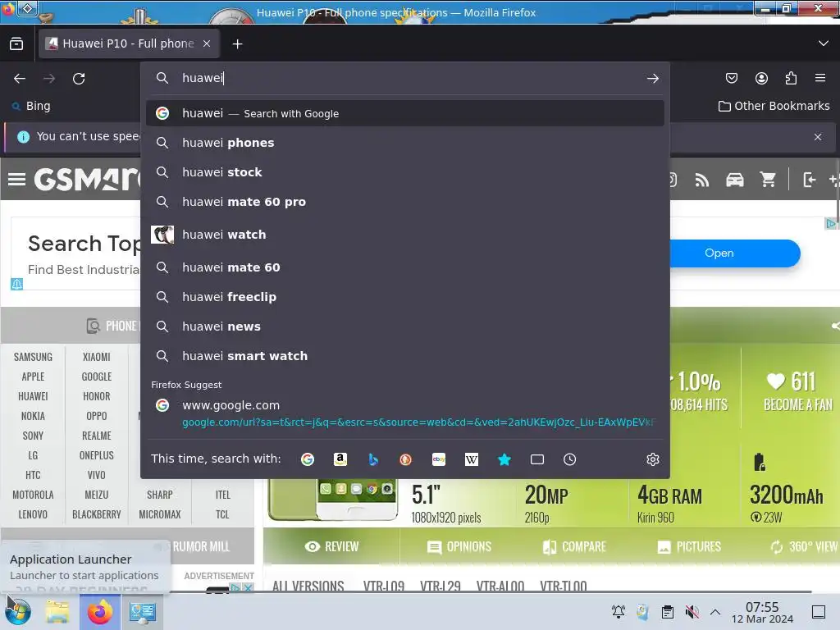Screen dimensions: 840x630
Task: Click the GSMArena login icon
Action: [810, 180]
